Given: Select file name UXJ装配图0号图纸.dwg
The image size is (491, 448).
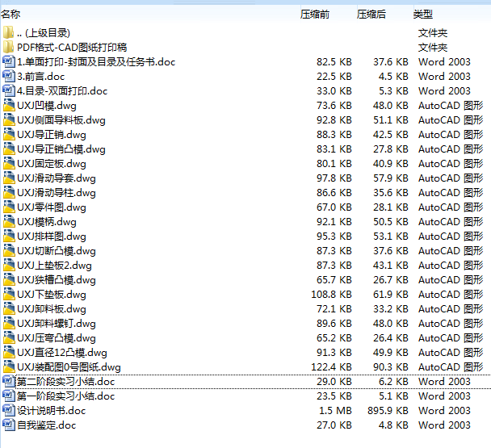Looking at the screenshot, I should tap(69, 367).
